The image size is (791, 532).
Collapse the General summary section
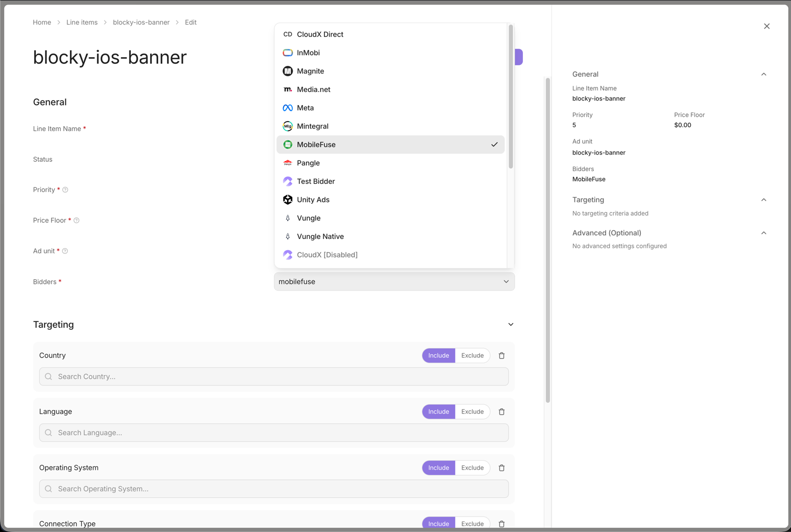[763, 75]
